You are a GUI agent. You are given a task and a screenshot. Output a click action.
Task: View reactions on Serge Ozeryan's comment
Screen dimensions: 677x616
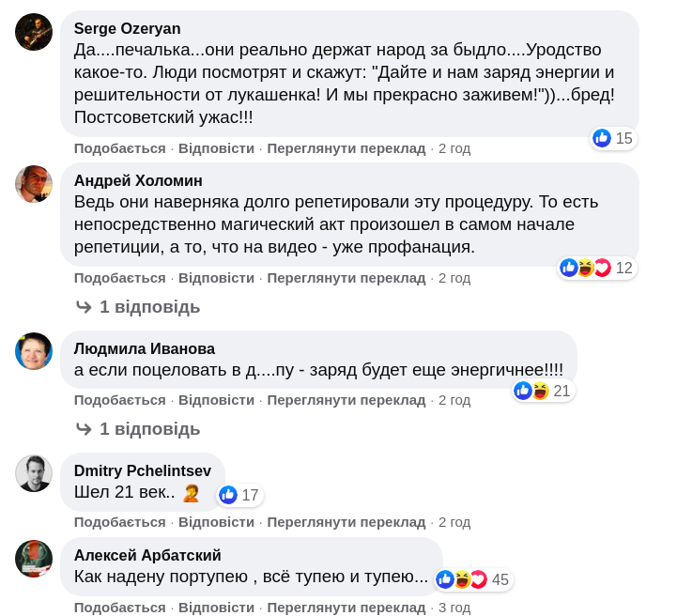pyautogui.click(x=613, y=139)
